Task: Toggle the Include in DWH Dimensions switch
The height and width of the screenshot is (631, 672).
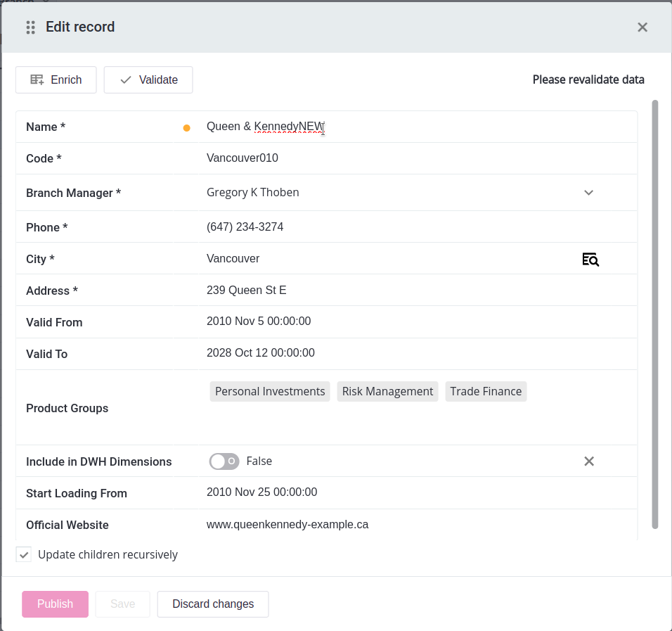Action: coord(224,461)
